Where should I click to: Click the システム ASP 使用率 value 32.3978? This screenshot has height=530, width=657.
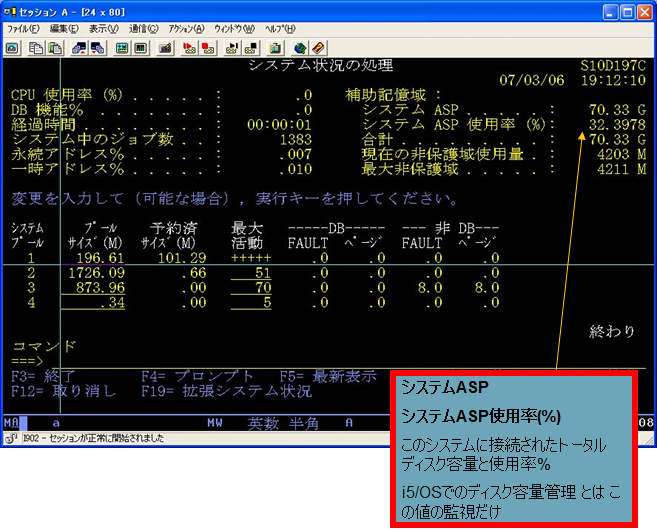[x=617, y=125]
